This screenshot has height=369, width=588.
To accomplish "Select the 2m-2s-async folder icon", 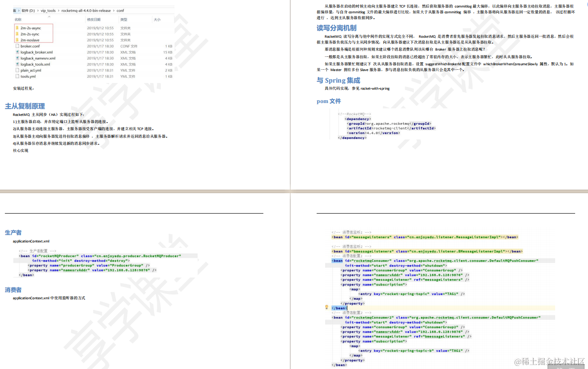I will (x=17, y=28).
